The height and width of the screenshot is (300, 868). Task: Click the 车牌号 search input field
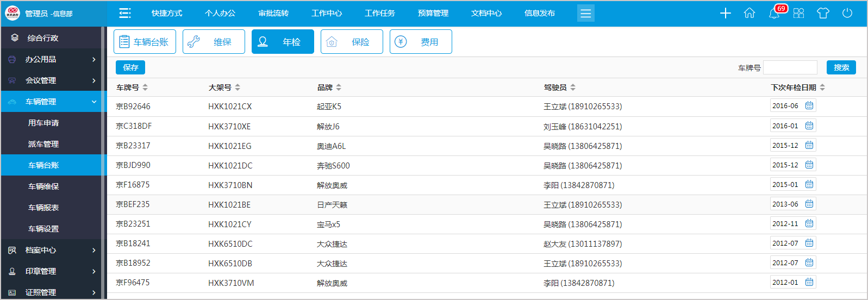[x=790, y=67]
